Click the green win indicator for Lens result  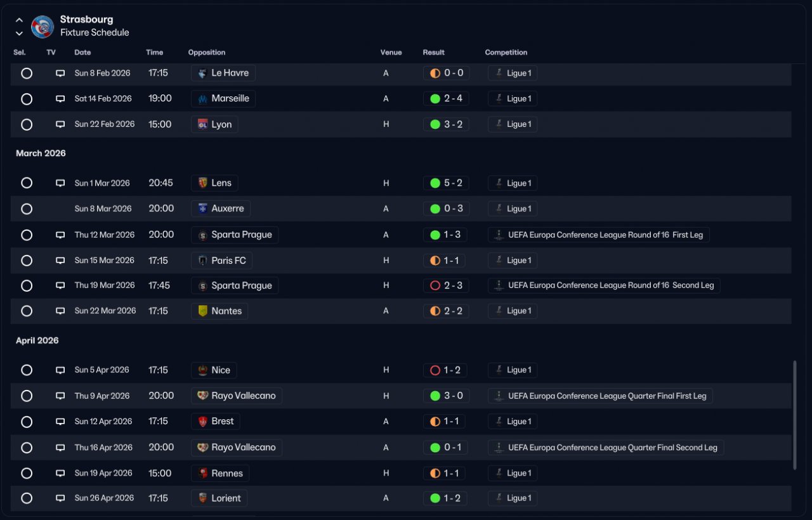point(435,183)
